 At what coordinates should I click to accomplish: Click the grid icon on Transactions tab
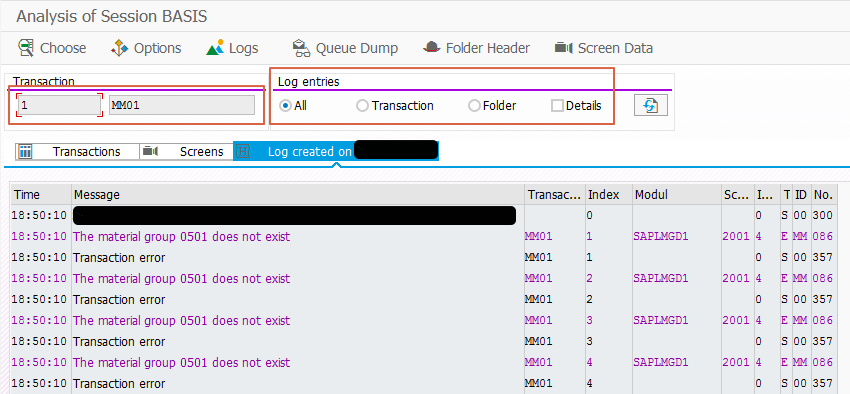25,152
